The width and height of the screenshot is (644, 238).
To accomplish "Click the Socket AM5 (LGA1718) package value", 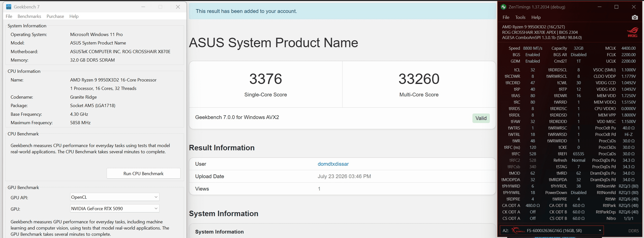I will coord(92,106).
